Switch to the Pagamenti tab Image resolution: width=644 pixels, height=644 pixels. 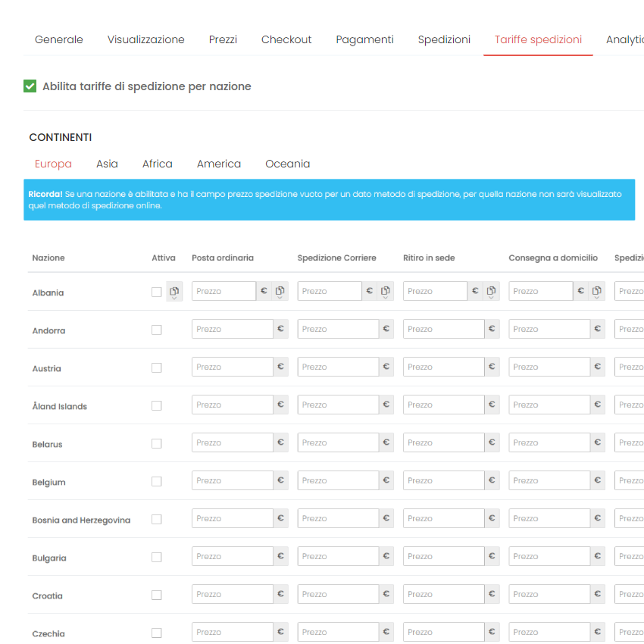tap(364, 39)
